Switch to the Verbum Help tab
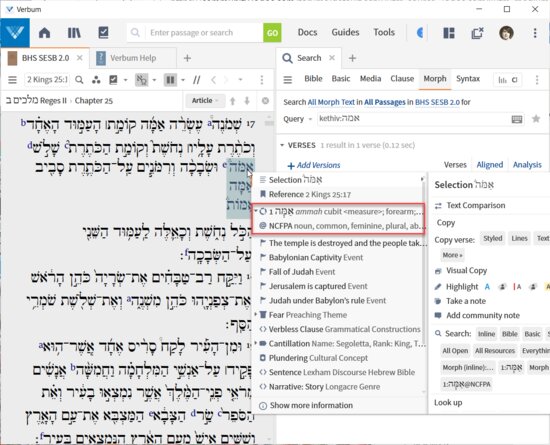This screenshot has height=445, width=550. [133, 58]
